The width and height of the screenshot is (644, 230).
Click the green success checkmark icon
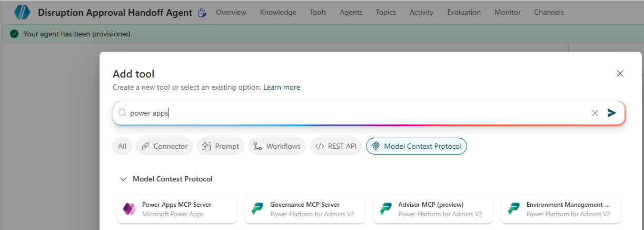14,34
